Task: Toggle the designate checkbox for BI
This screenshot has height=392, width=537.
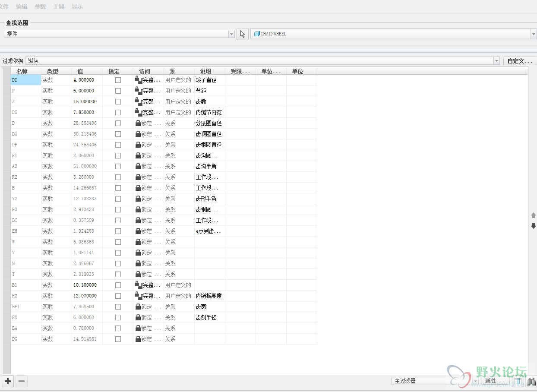Action: (x=118, y=112)
